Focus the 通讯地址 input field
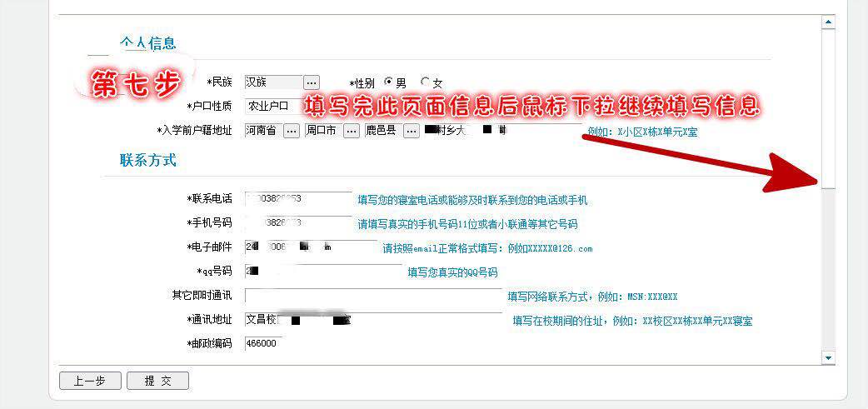 [x=372, y=320]
